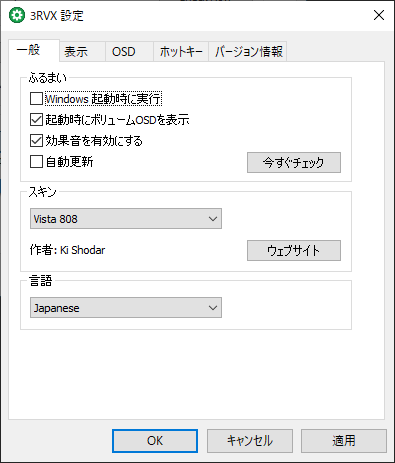
Task: Tick the 自動更新 checkbox
Action: (x=36, y=162)
